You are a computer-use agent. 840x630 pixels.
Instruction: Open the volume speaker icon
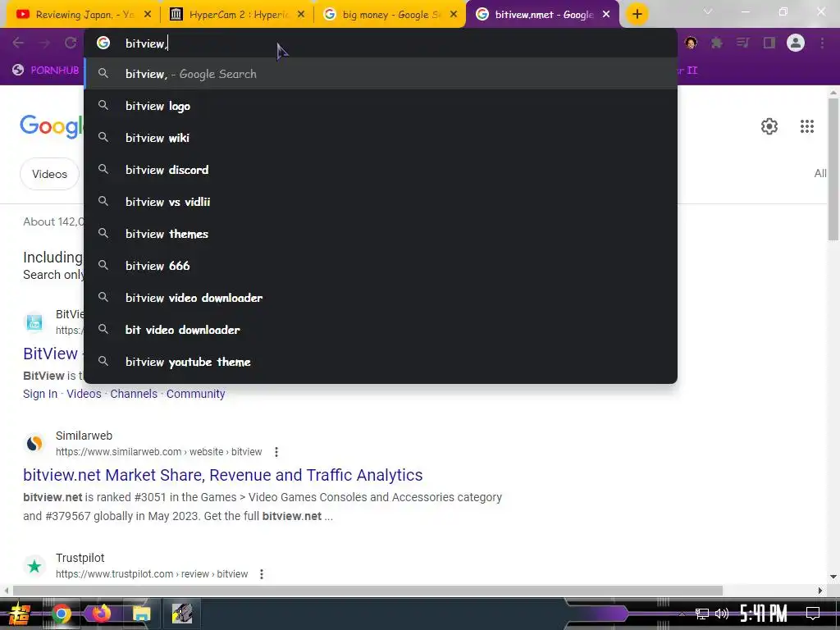[722, 614]
